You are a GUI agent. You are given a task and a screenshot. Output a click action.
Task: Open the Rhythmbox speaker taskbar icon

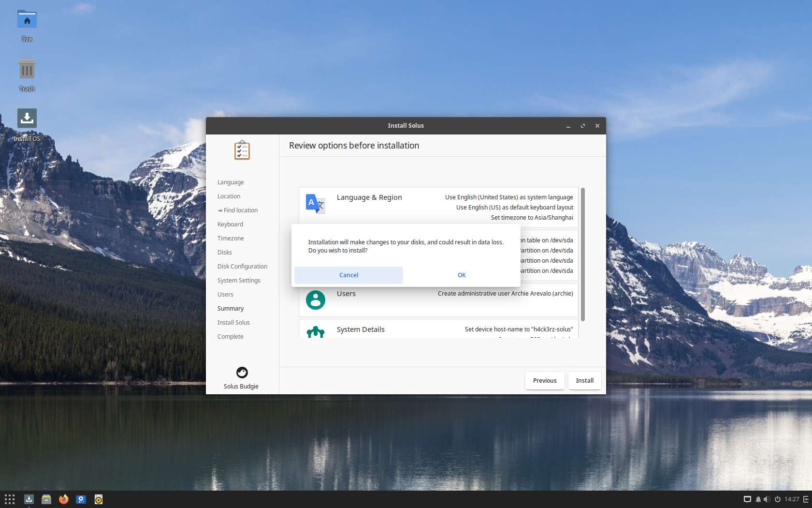tap(99, 499)
